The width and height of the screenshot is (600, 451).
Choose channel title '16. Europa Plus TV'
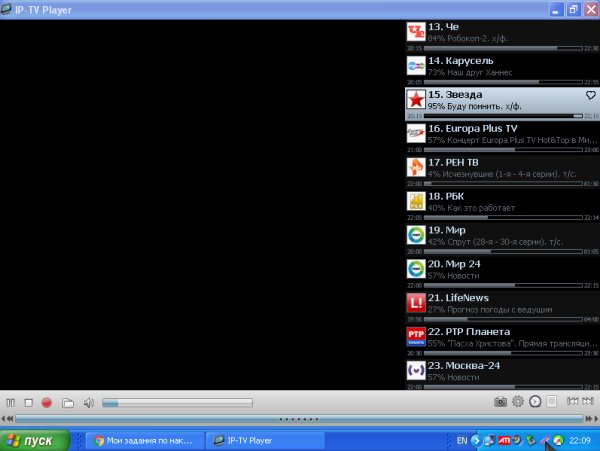point(473,129)
